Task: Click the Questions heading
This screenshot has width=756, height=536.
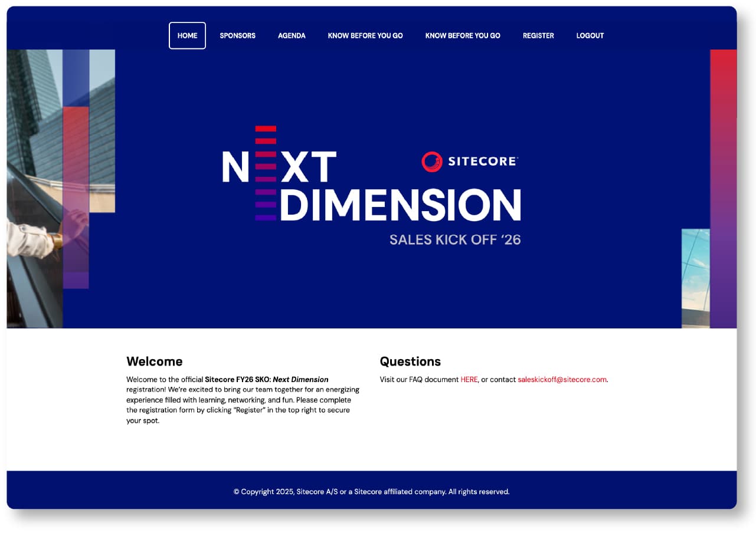Action: pos(410,361)
